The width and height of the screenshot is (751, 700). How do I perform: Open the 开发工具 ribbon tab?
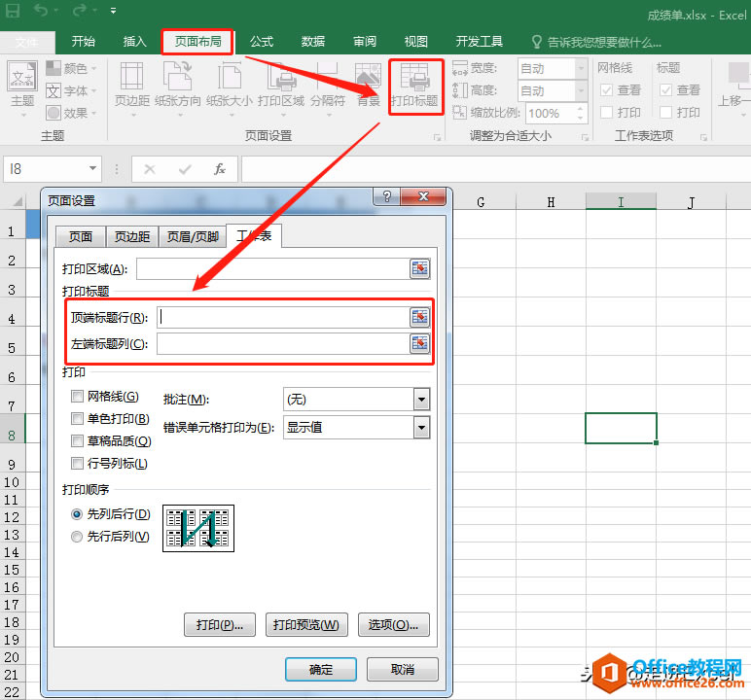(479, 42)
